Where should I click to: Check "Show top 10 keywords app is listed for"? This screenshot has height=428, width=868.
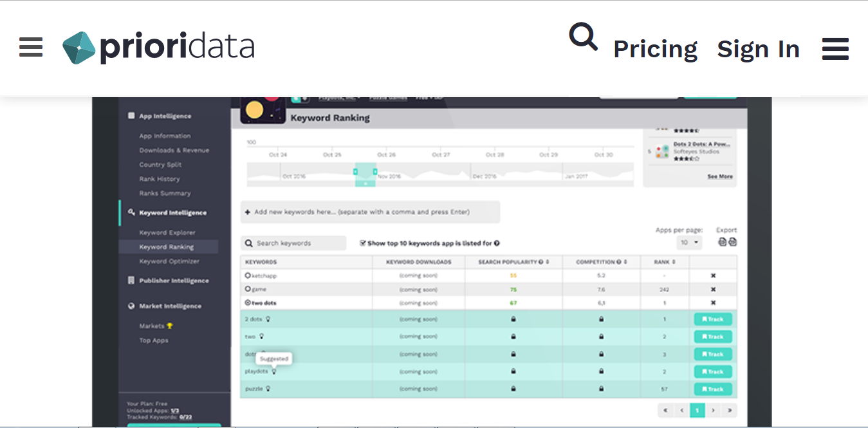coord(364,243)
